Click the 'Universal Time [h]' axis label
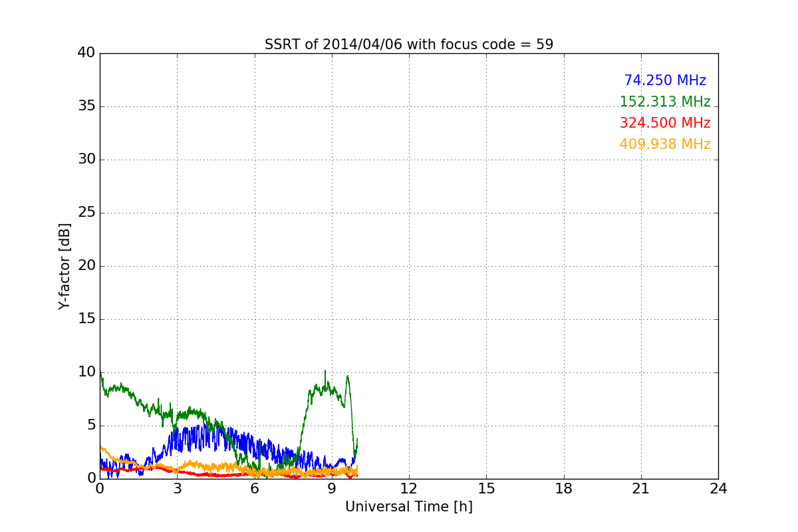Screen dimensions: 798x532 pos(409,507)
